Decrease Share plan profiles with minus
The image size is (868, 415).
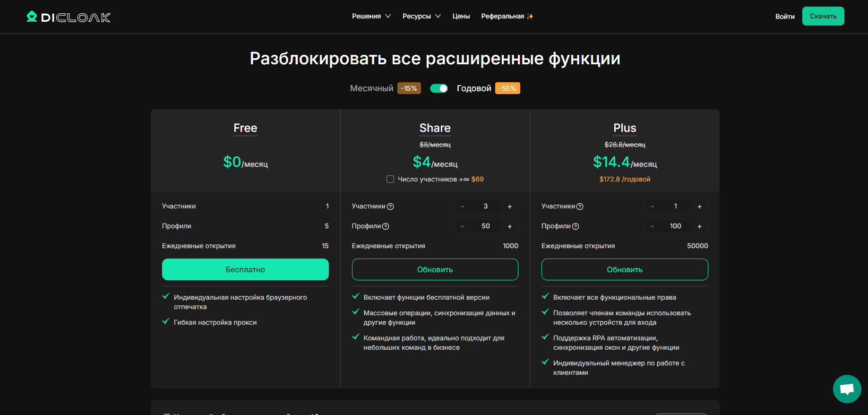462,226
